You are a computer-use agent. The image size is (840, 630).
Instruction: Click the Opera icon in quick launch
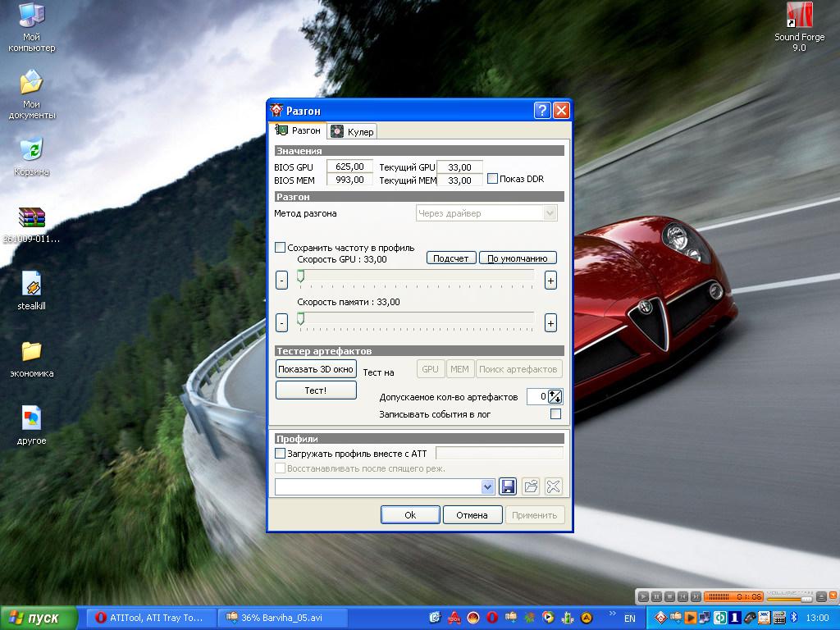(x=492, y=618)
